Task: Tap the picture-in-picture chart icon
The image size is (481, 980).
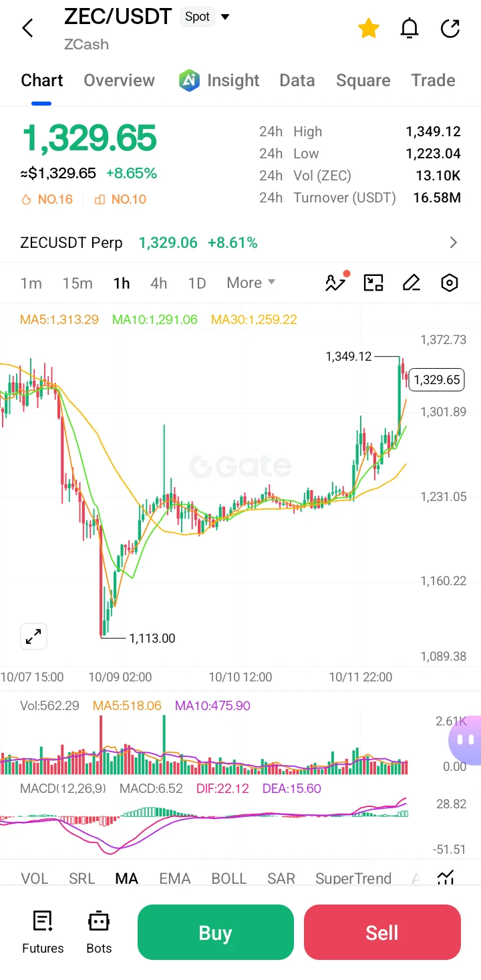Action: tap(373, 283)
